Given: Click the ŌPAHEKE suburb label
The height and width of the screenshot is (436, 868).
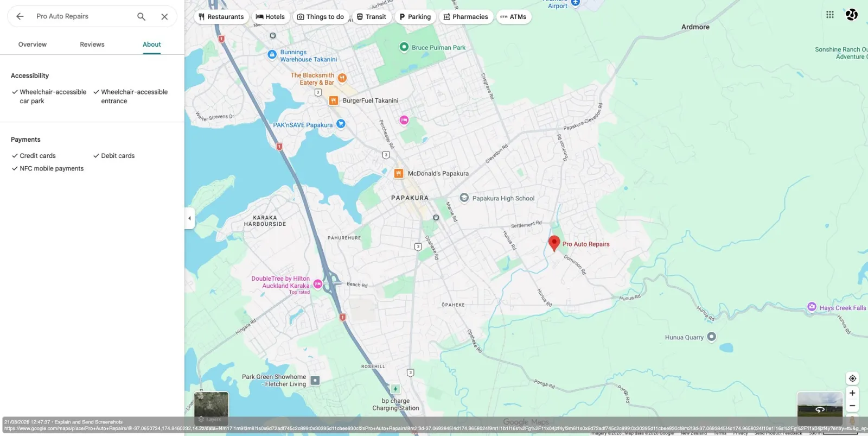Looking at the screenshot, I should tap(453, 305).
